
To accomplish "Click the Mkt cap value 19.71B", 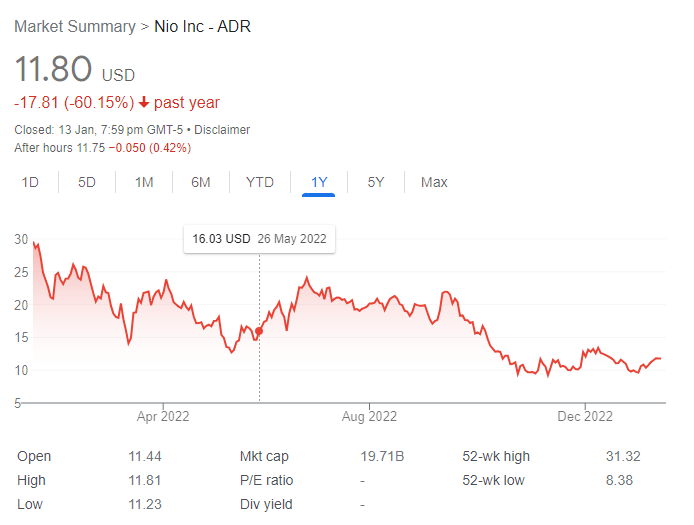I will (x=382, y=456).
